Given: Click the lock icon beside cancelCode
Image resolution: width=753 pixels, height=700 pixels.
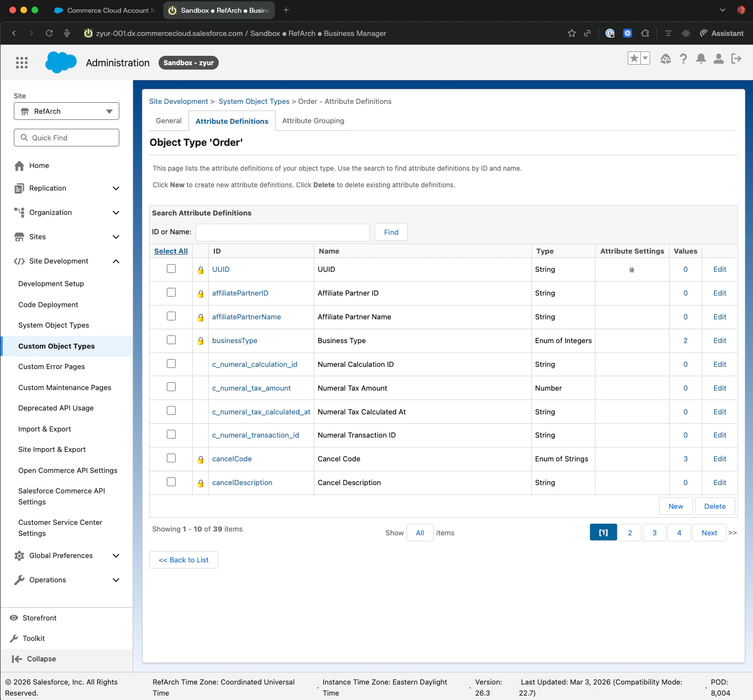Looking at the screenshot, I should coord(201,460).
